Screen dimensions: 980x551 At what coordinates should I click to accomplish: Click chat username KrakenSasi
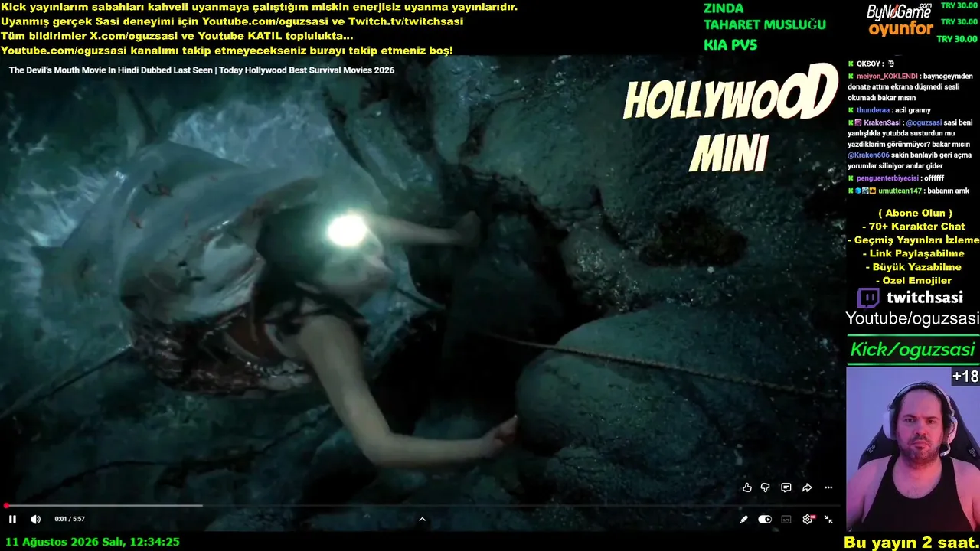[882, 122]
